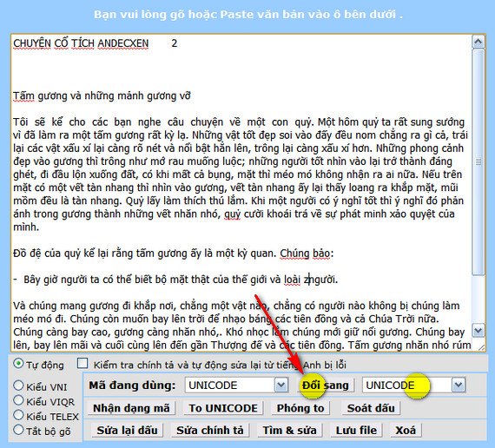This screenshot has height=448, width=495.
Task: Select the Kiểu VIQR radio option
Action: point(18,400)
